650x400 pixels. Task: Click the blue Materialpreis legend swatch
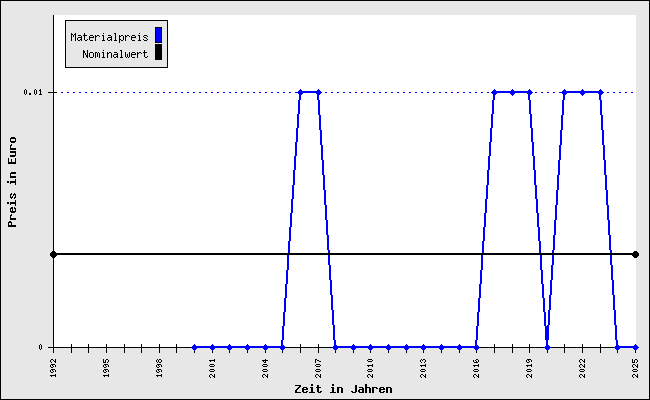(x=158, y=35)
